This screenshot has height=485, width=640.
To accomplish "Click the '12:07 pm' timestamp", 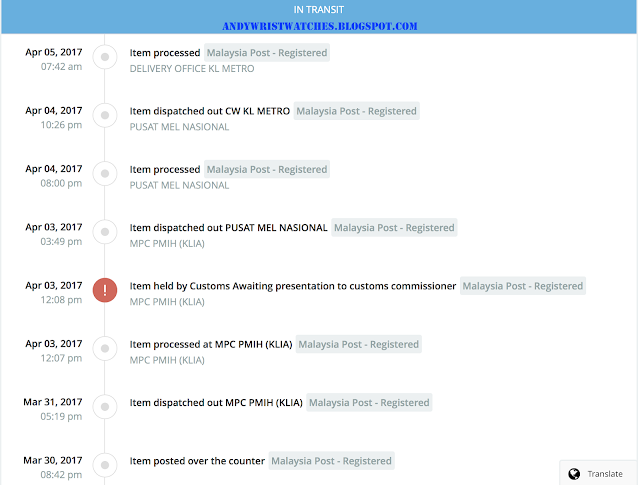I will (x=61, y=358).
